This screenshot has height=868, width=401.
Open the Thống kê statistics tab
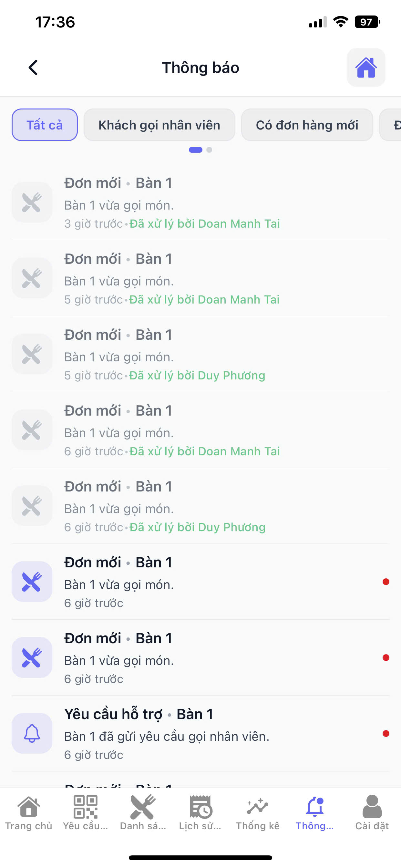257,812
